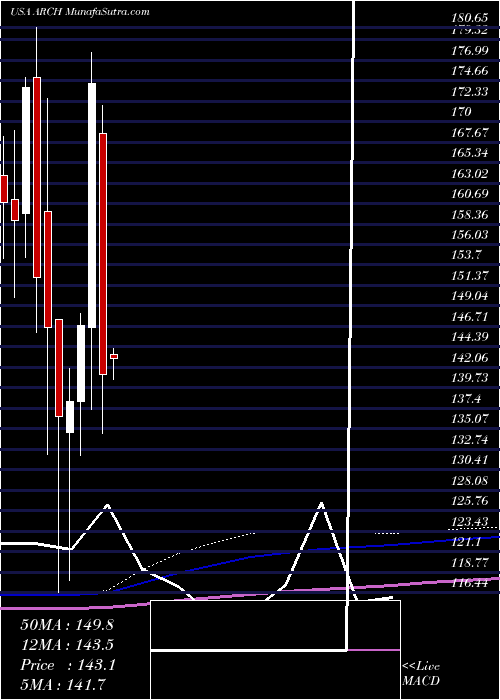Select the 142.06 price axis label
The image size is (500, 700).
coord(470,358)
